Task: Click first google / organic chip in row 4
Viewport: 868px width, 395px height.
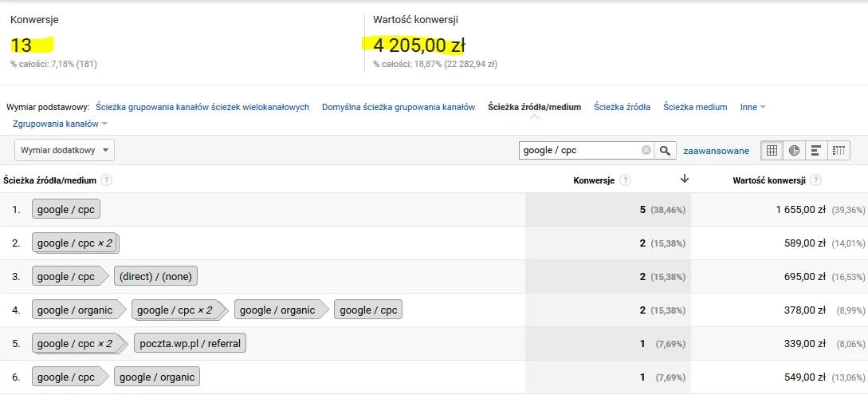Action: [x=77, y=310]
